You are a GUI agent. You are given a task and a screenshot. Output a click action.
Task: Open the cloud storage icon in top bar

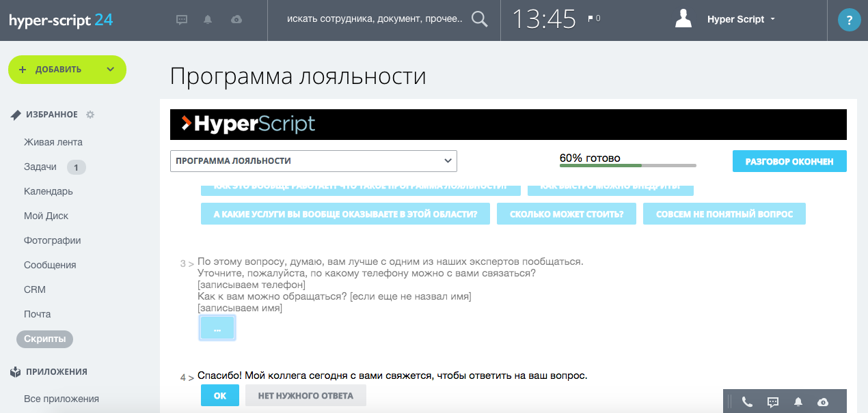pyautogui.click(x=236, y=19)
